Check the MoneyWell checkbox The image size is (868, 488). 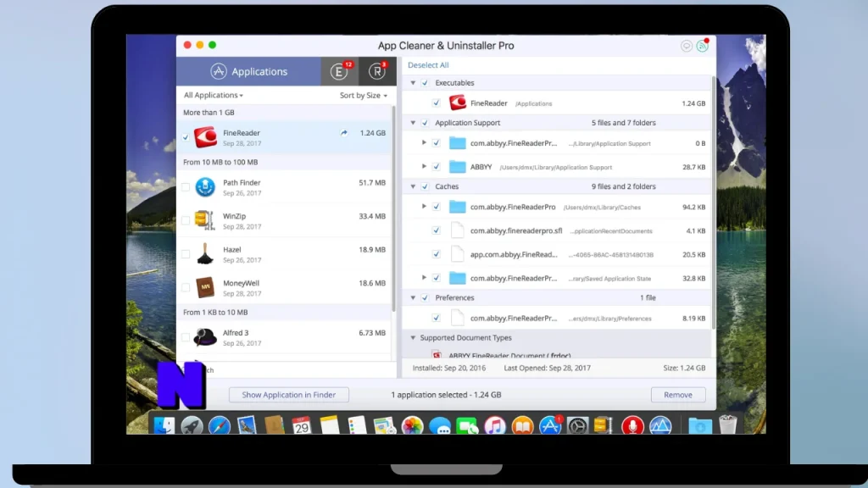(x=186, y=288)
